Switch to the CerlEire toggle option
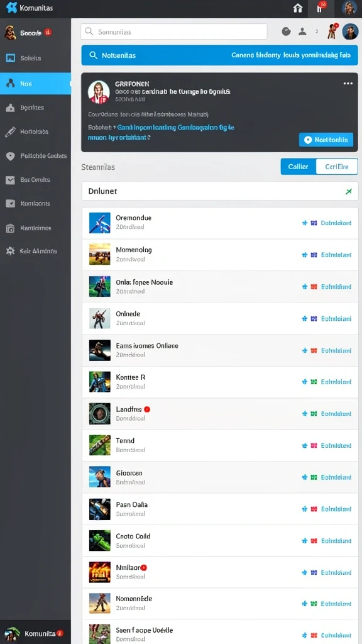362x644 pixels. pos(337,167)
